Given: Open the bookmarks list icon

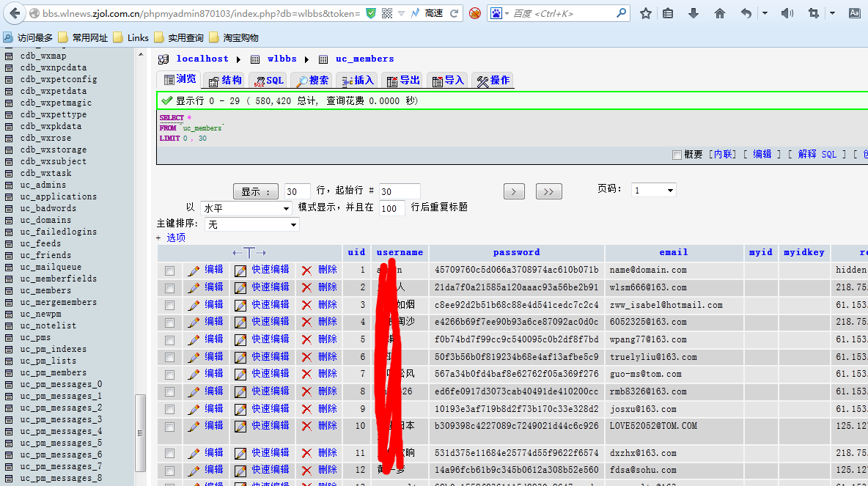Looking at the screenshot, I should point(668,13).
